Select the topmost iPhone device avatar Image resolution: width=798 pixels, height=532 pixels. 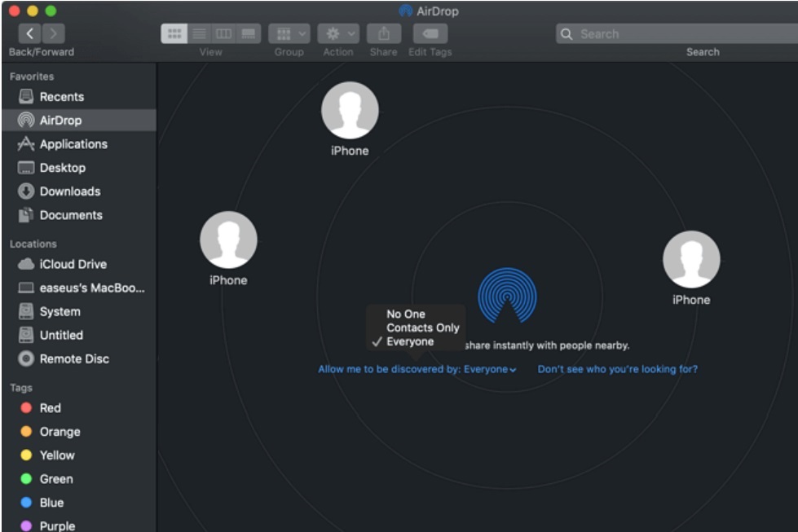350,111
